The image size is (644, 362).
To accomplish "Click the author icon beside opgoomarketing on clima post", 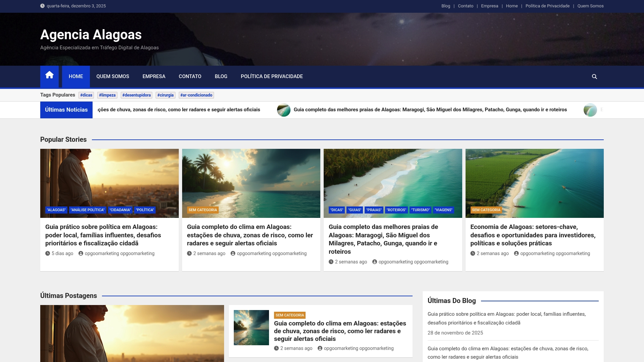I will click(233, 253).
